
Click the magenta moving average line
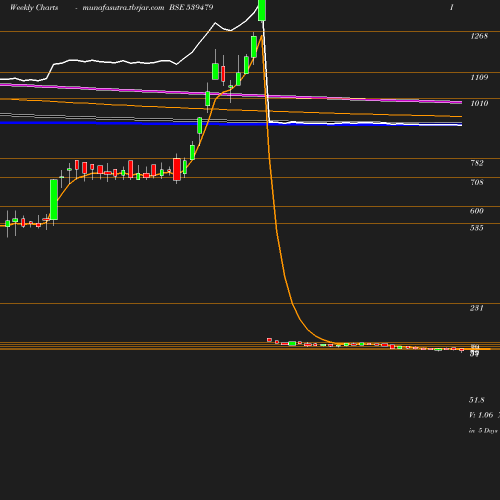tap(231, 94)
